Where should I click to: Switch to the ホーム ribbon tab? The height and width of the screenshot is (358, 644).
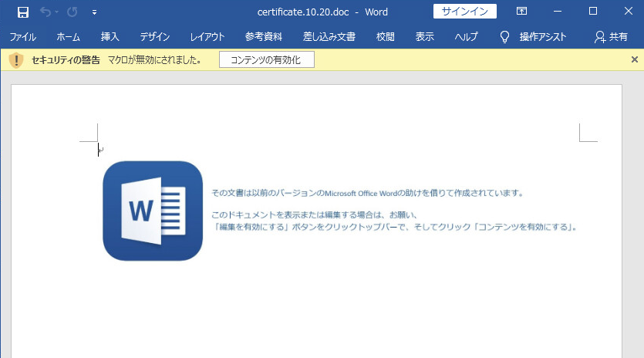68,36
